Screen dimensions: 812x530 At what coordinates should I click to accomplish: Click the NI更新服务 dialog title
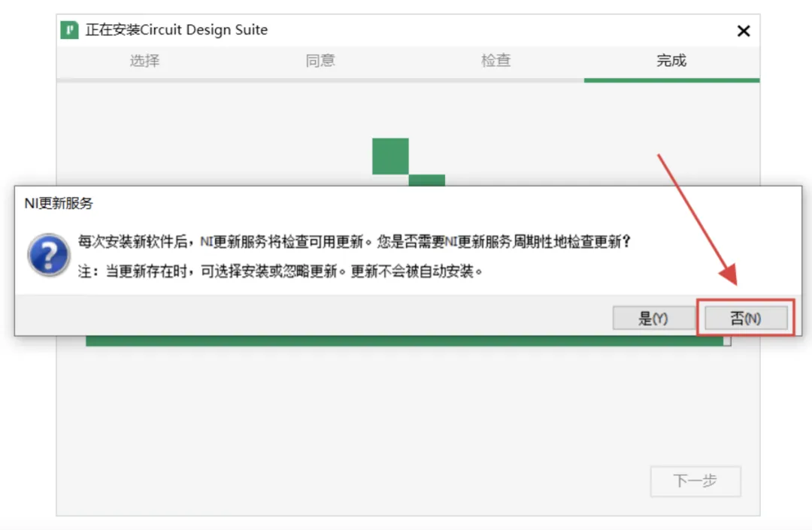[x=59, y=204]
